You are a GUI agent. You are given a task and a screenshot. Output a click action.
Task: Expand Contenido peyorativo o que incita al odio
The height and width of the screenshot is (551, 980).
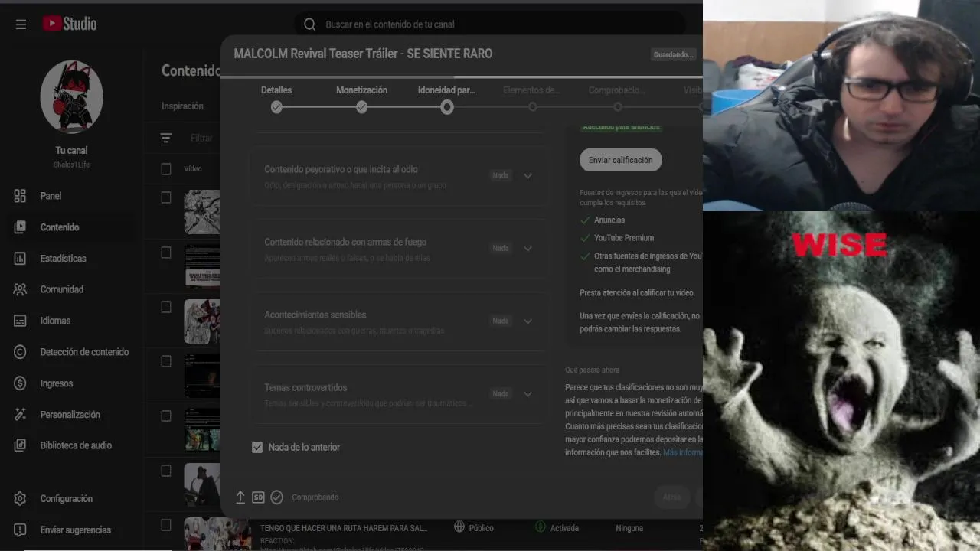[528, 175]
